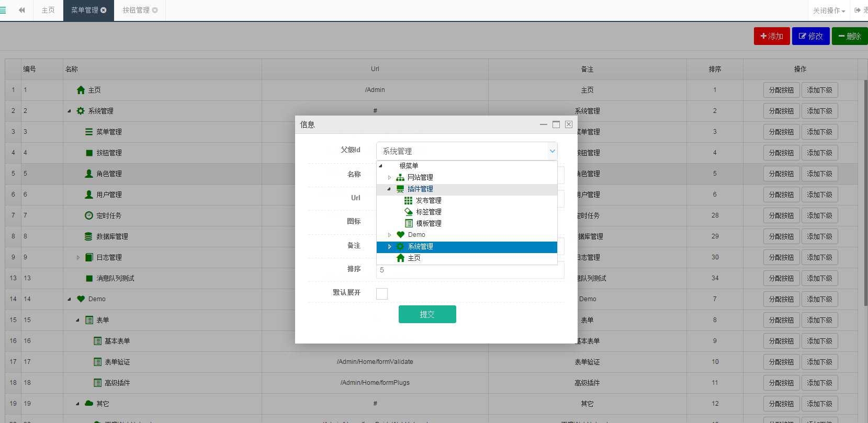Click the grid icon of 发布管理 in dropdown
Image resolution: width=868 pixels, height=423 pixels.
point(409,200)
